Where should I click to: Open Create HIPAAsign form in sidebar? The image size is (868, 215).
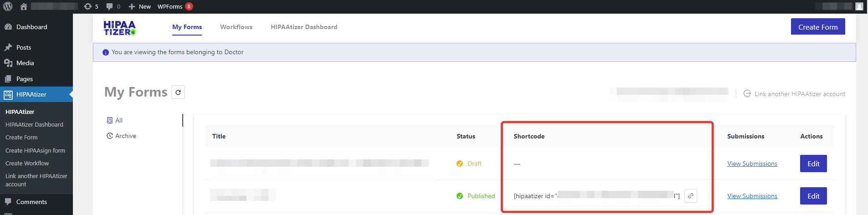(35, 150)
